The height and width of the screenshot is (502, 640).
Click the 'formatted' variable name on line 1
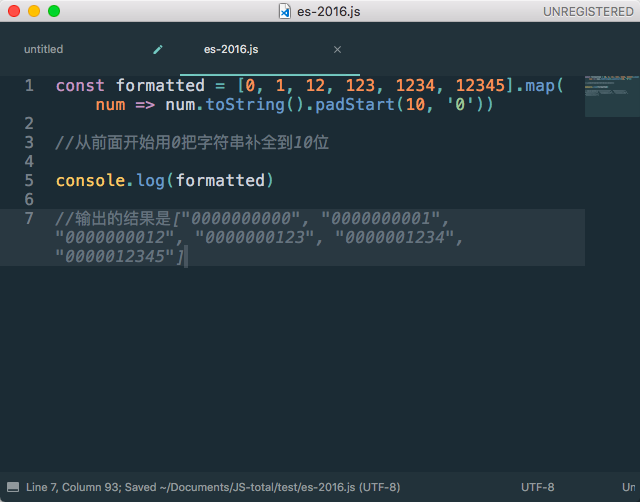tap(160, 86)
